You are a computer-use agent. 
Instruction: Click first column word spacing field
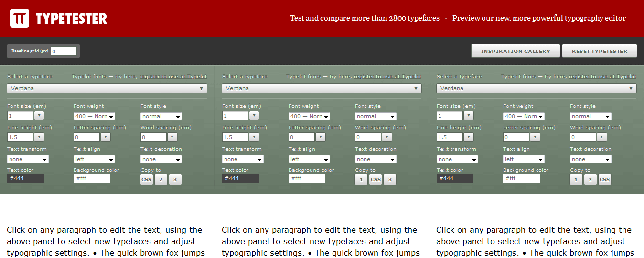pos(153,137)
